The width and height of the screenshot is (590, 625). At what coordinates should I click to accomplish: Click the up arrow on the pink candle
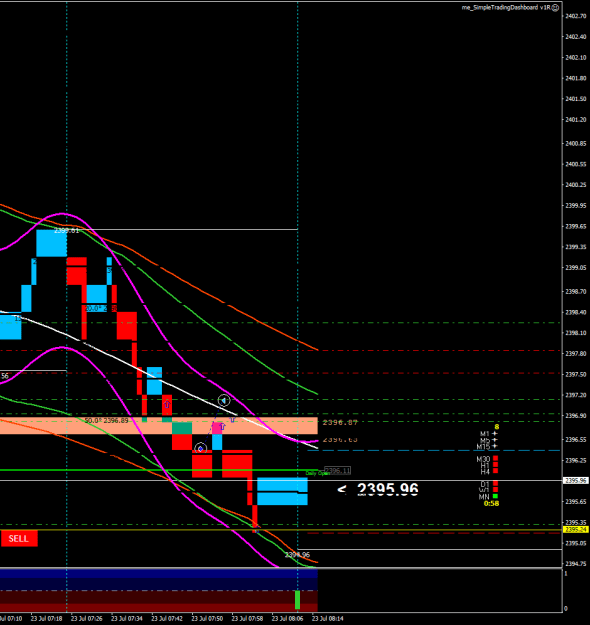click(222, 427)
